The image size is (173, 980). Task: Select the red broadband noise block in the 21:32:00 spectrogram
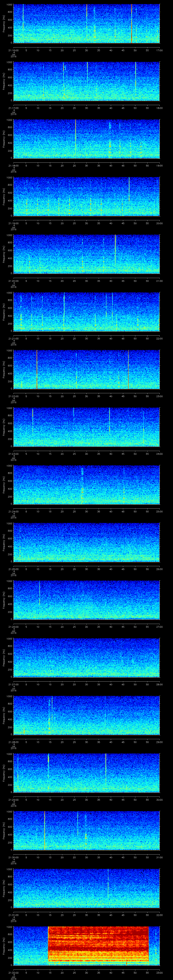click(x=98, y=944)
